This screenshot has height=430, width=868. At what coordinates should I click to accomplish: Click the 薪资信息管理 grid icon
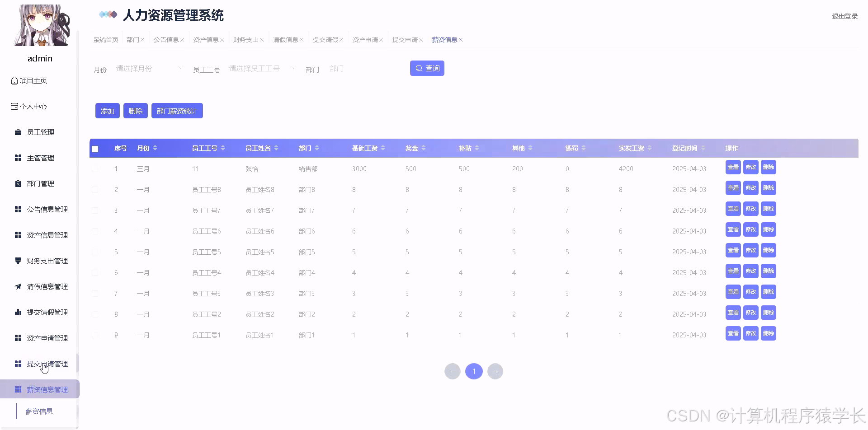pos(18,389)
